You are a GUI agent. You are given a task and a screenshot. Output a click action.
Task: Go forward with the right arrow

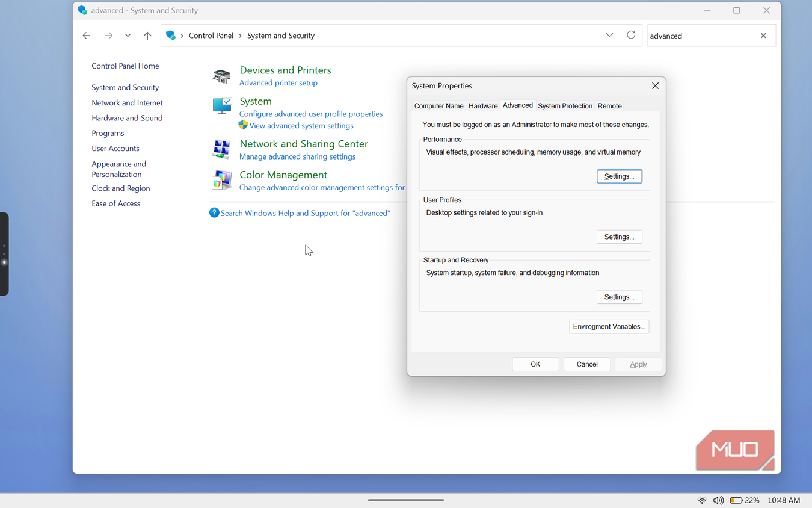coord(108,36)
